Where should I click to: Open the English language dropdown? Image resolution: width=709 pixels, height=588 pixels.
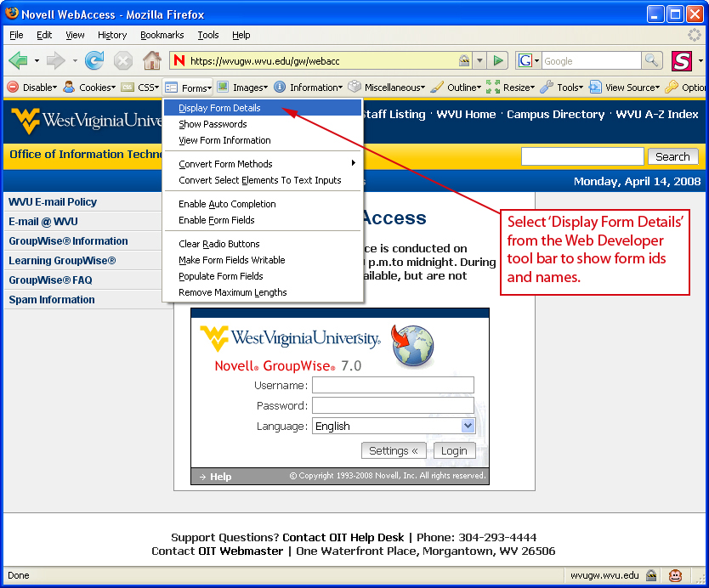(x=469, y=426)
